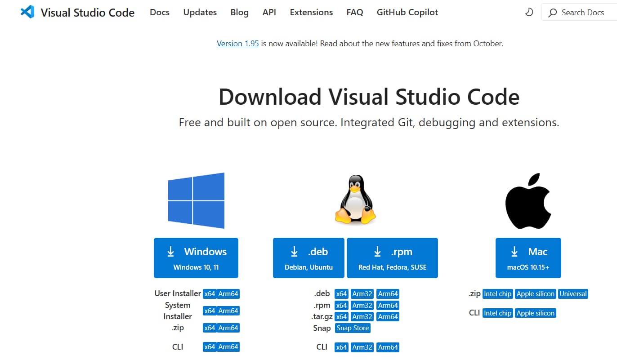
Task: Open the Updates menu item
Action: click(x=200, y=13)
